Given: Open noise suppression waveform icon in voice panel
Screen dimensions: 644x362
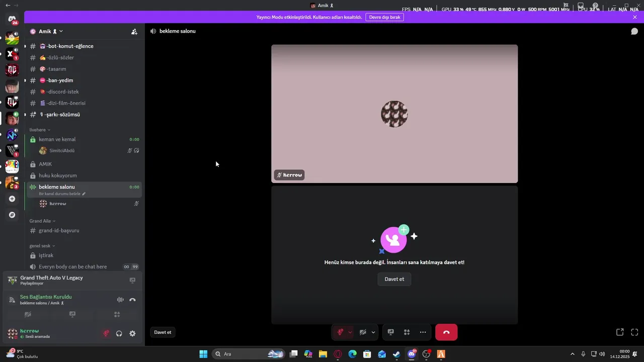Looking at the screenshot, I should [120, 300].
